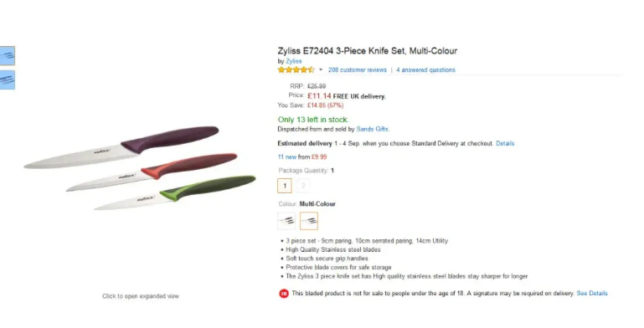The height and width of the screenshot is (328, 644).
Task: Click the star rating icons
Action: click(296, 69)
